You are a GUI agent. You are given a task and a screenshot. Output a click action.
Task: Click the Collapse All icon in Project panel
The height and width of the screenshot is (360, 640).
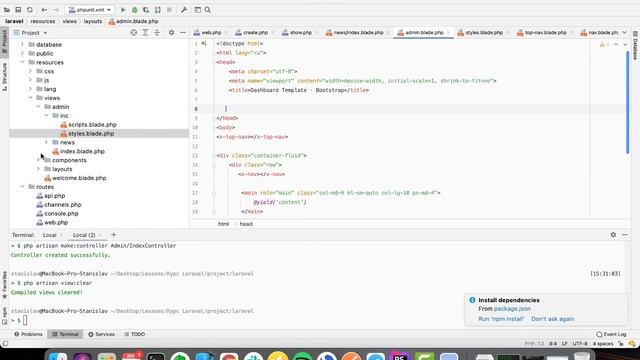click(157, 33)
